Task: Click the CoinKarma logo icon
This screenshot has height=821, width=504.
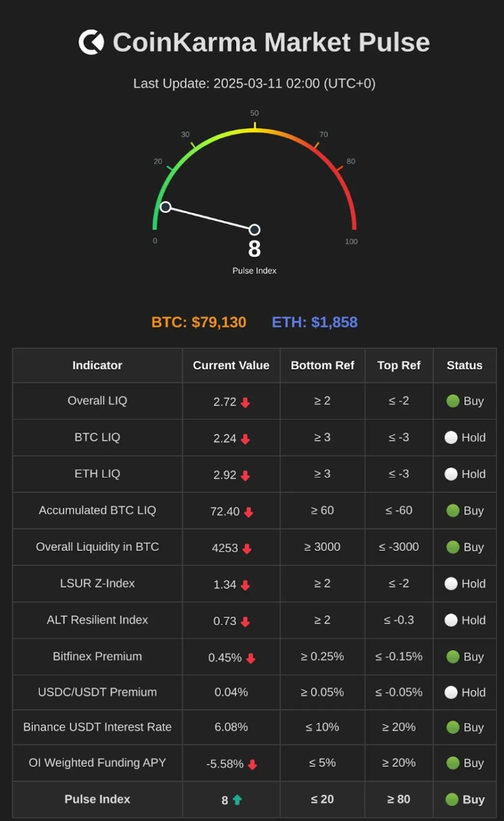Action: point(91,42)
